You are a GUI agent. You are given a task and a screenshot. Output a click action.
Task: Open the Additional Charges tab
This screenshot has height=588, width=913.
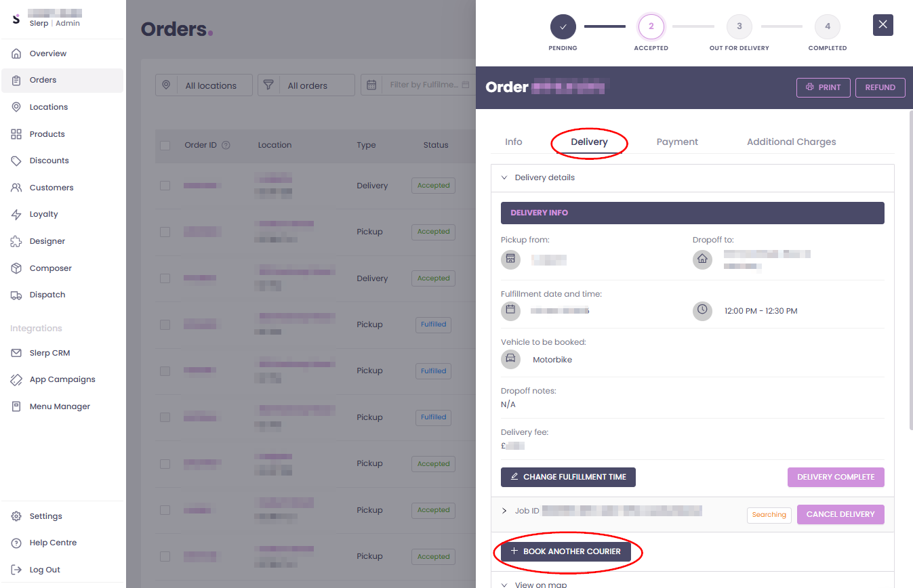click(791, 142)
